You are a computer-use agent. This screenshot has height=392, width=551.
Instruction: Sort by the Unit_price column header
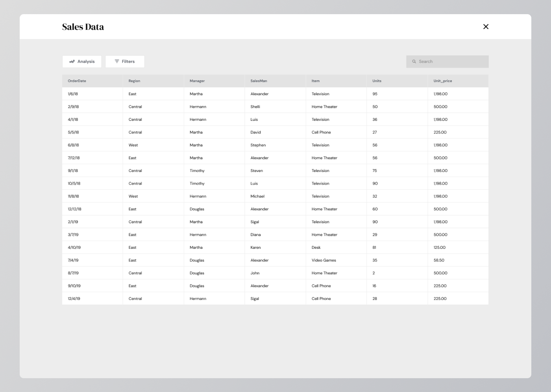coord(442,81)
